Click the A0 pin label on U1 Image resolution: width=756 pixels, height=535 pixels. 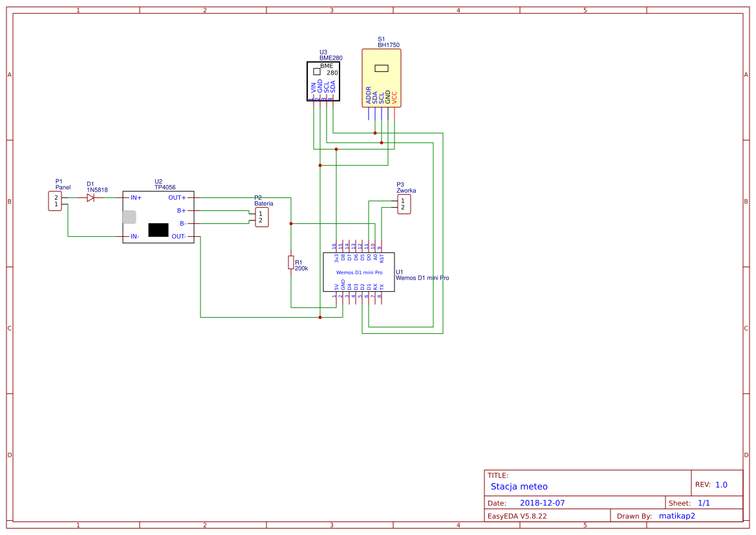tap(375, 257)
